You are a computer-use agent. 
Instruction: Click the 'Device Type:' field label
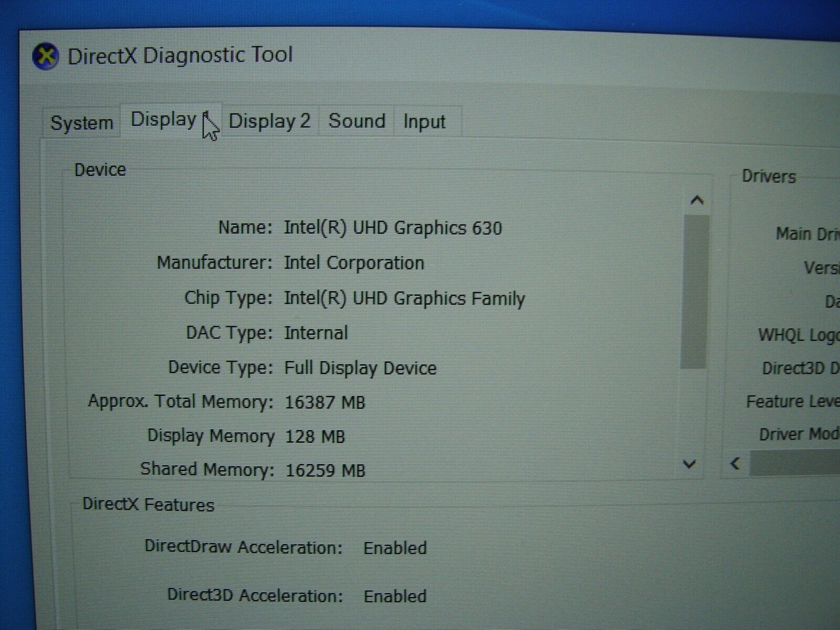[220, 367]
